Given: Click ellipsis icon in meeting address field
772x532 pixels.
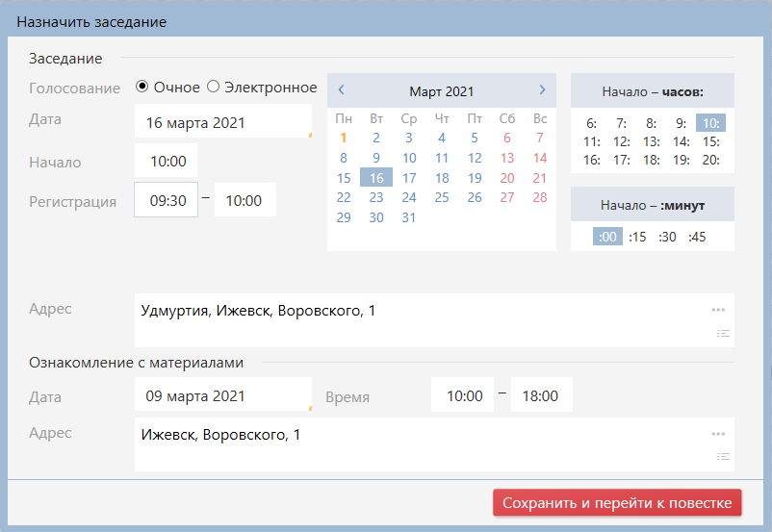Looking at the screenshot, I should click(718, 310).
